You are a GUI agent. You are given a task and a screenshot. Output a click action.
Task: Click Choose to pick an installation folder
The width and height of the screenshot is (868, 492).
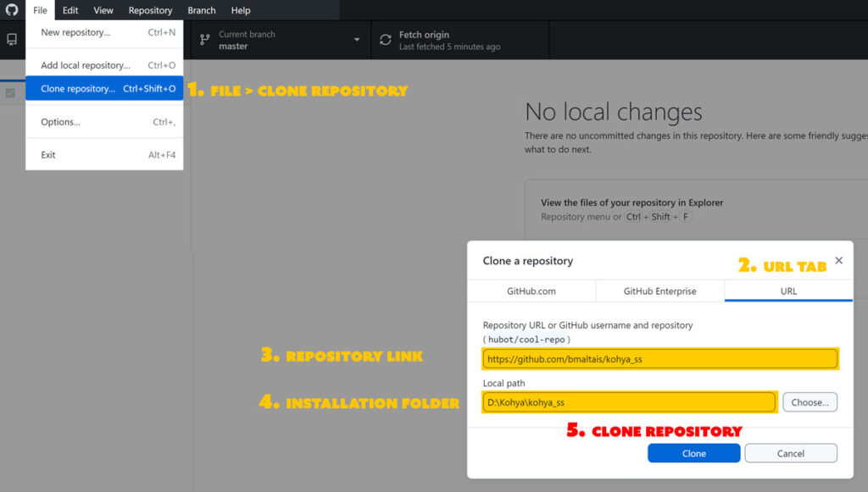tap(809, 402)
